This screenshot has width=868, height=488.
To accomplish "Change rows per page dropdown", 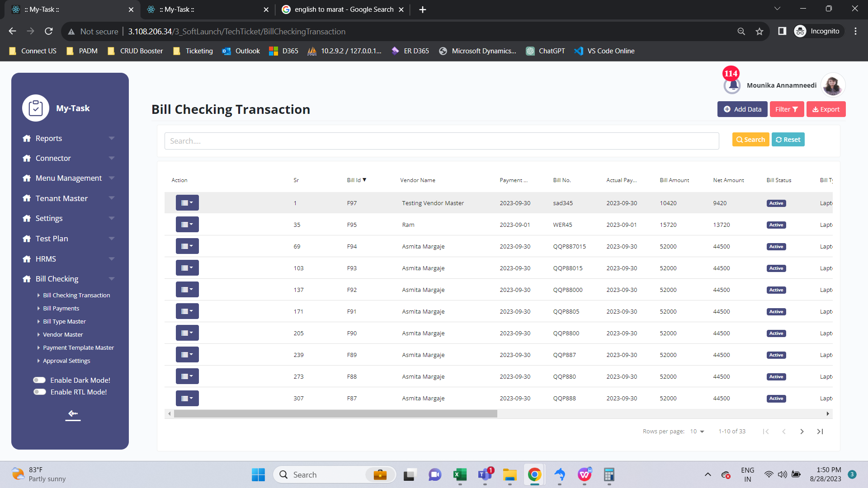I will click(697, 432).
